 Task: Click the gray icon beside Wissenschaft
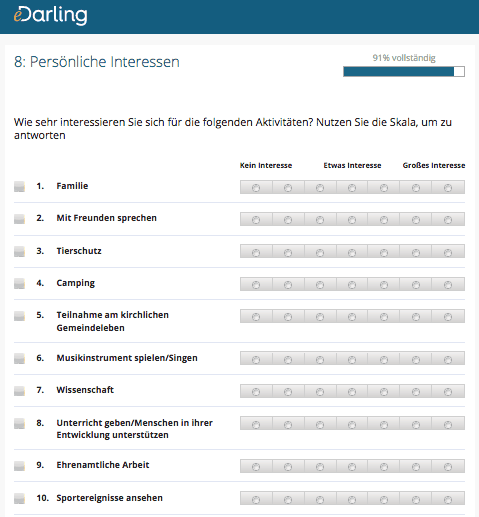tap(19, 391)
